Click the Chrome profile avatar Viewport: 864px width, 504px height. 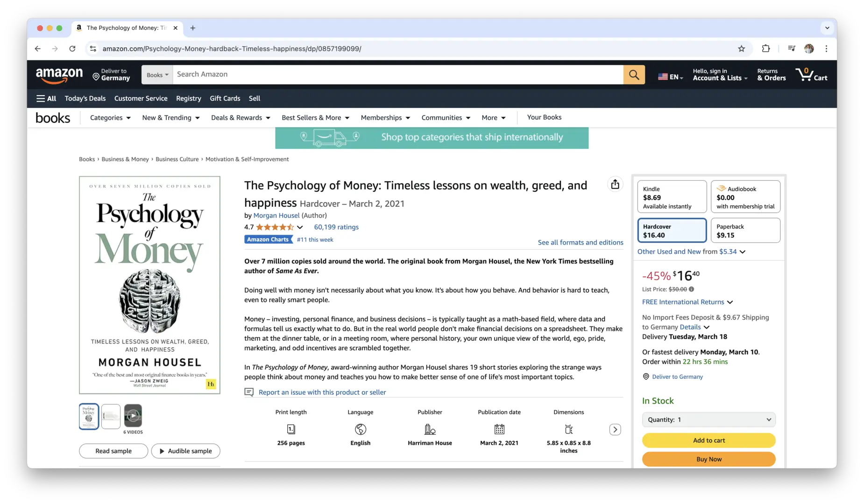point(809,49)
